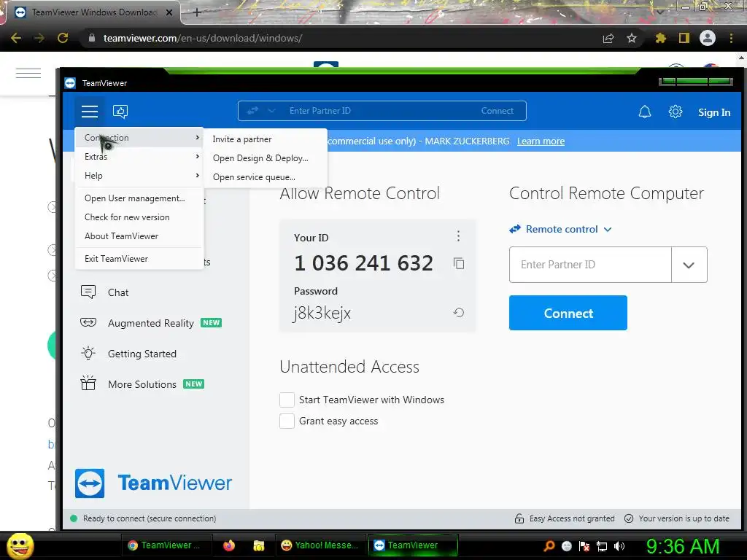Screen dimensions: 747x560
Task: Select About TeamViewer
Action: [139, 236]
